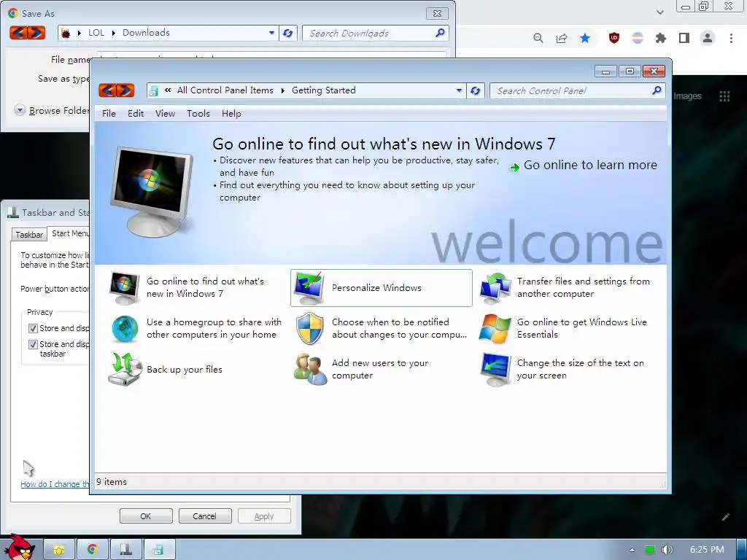This screenshot has width=747, height=560.
Task: Open the Personalize Windows item
Action: pyautogui.click(x=381, y=287)
